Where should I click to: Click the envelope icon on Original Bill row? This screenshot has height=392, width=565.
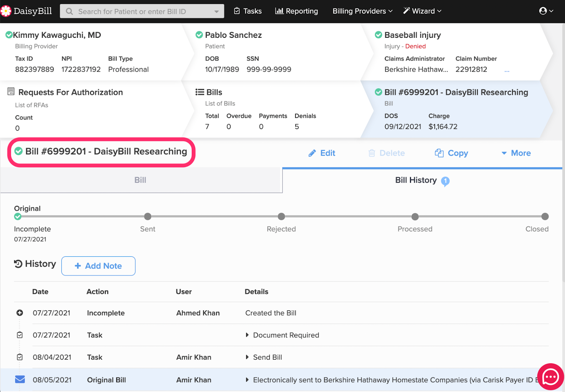point(20,379)
